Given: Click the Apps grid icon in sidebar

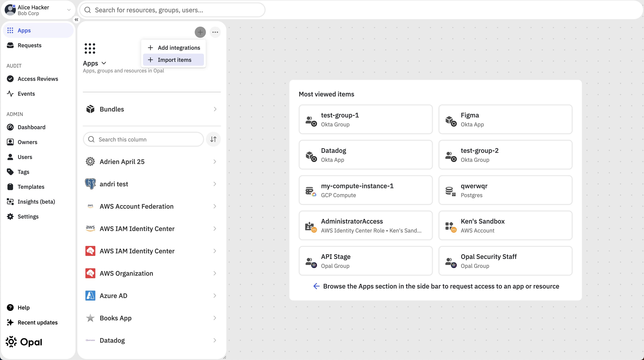Looking at the screenshot, I should (10, 31).
